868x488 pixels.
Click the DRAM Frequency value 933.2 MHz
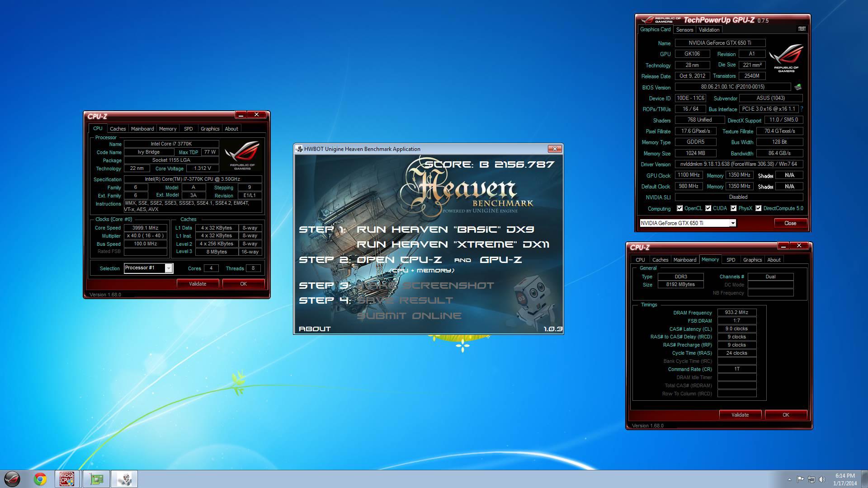[x=736, y=312]
